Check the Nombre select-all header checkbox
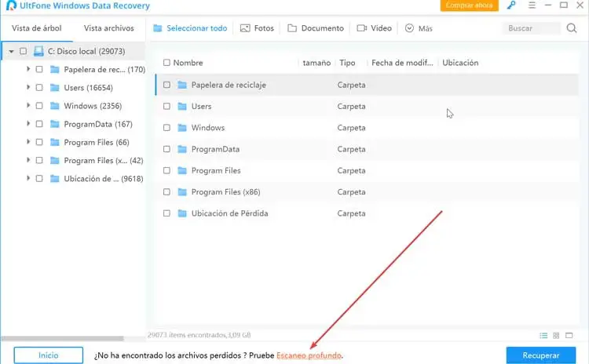This screenshot has height=364, width=589. [166, 62]
